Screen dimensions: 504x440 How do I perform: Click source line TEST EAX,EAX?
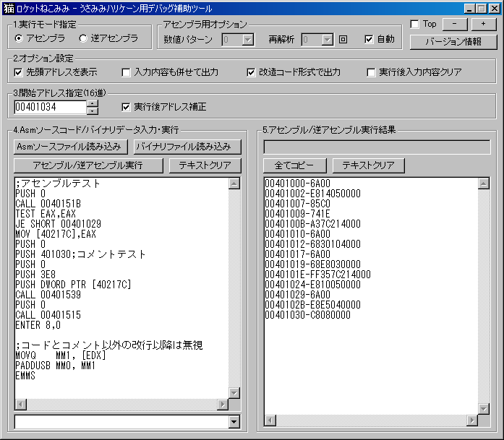[x=46, y=214]
